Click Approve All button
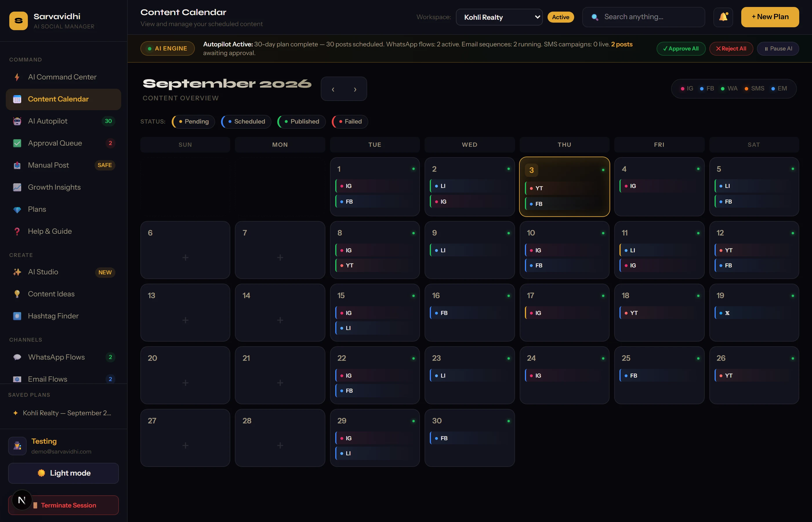 click(681, 48)
